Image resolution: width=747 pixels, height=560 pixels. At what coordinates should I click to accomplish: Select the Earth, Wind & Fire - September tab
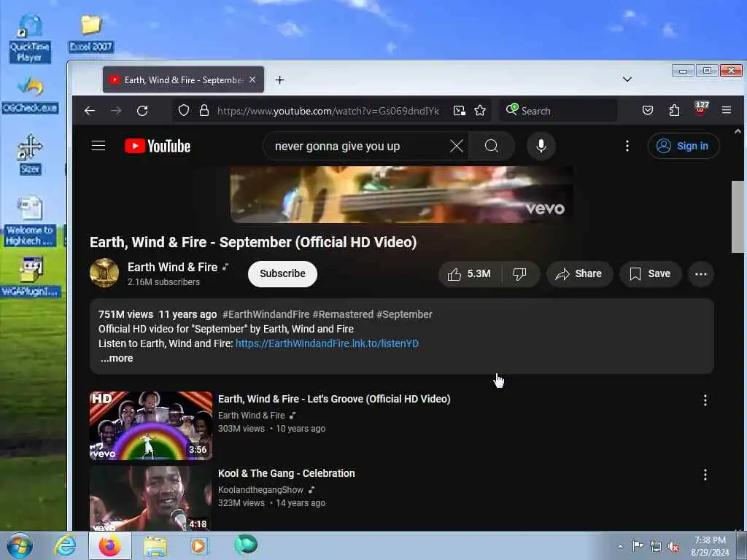coord(183,80)
